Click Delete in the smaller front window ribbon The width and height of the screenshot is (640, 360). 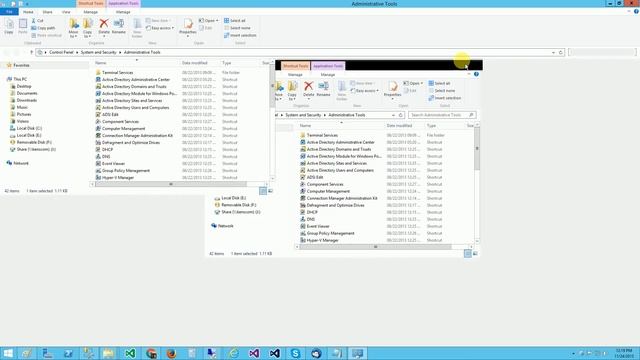pos(309,89)
